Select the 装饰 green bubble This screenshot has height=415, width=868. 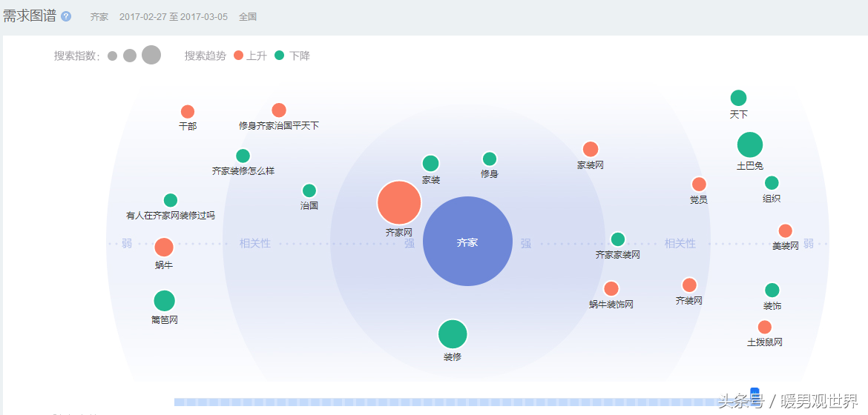point(772,290)
